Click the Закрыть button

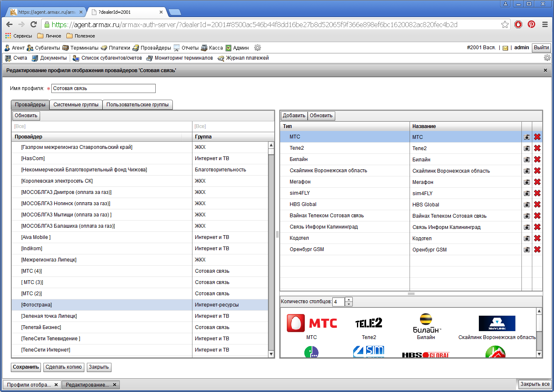coord(99,367)
